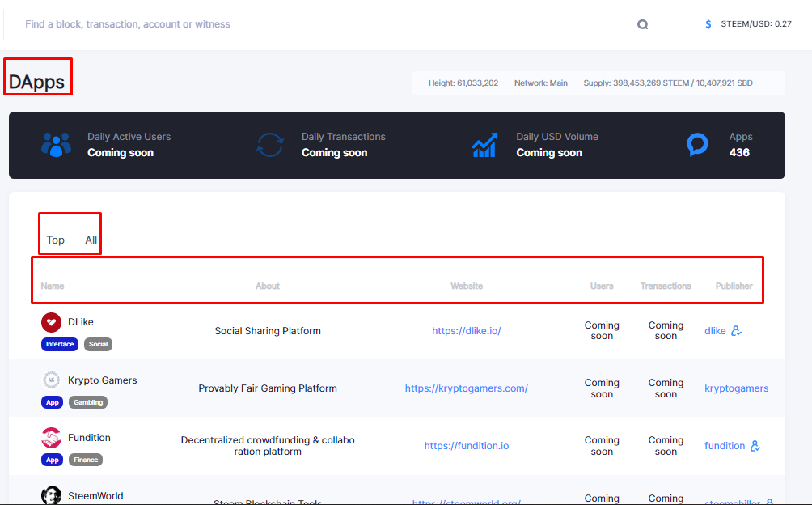Switch to the Top tab
The height and width of the screenshot is (505, 812).
[x=56, y=240]
